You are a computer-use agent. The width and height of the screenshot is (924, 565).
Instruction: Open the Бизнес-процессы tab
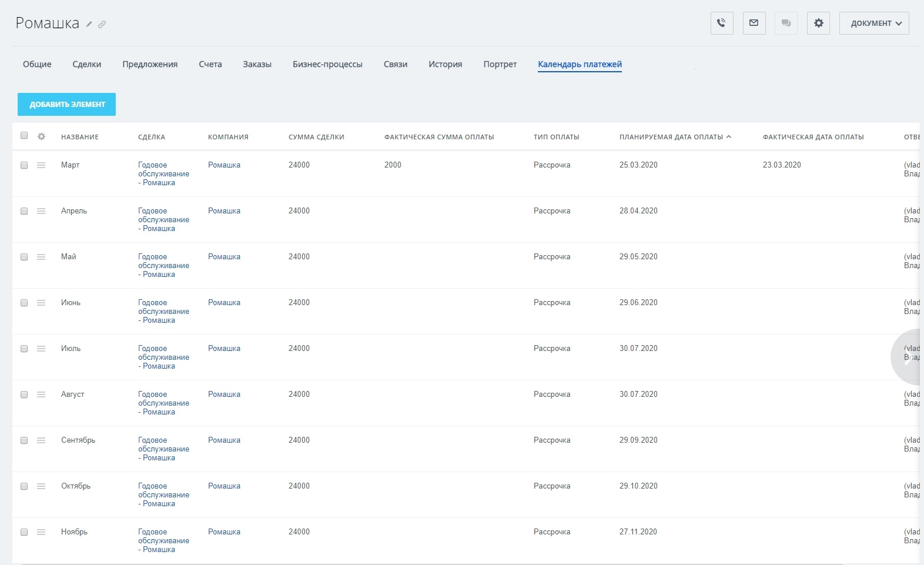click(x=327, y=64)
